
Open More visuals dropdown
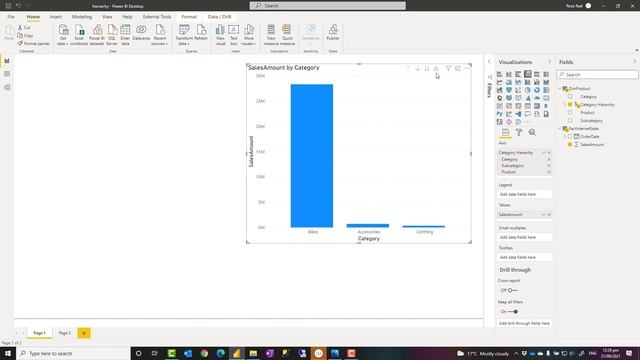(249, 35)
